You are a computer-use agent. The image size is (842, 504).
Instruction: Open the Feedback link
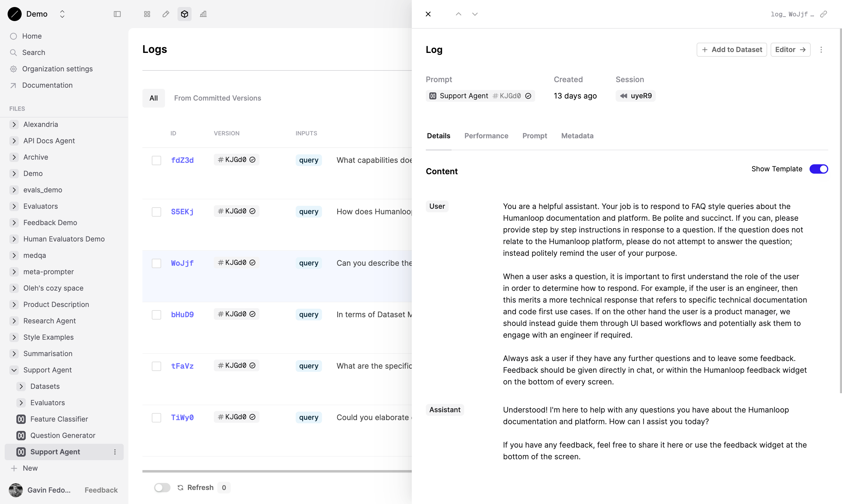[x=101, y=490]
